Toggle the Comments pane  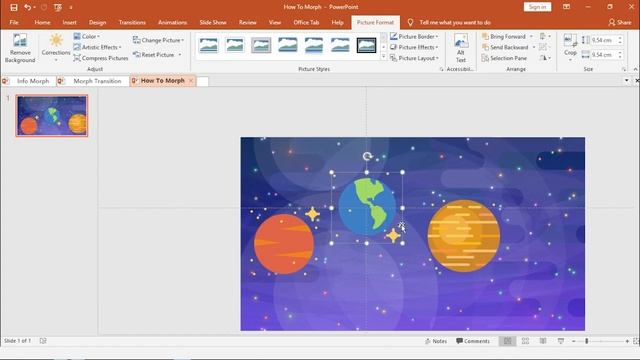point(473,341)
